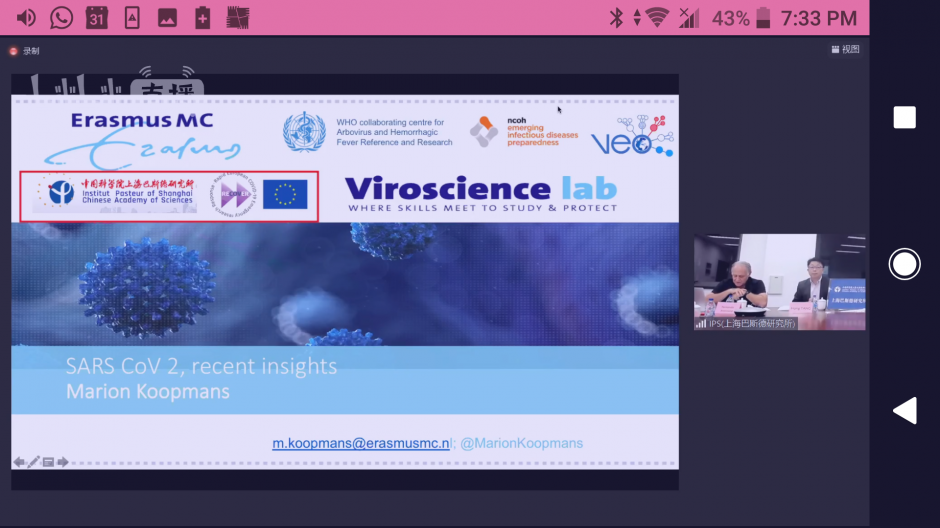Tap the volume speaker status icon

point(26,18)
